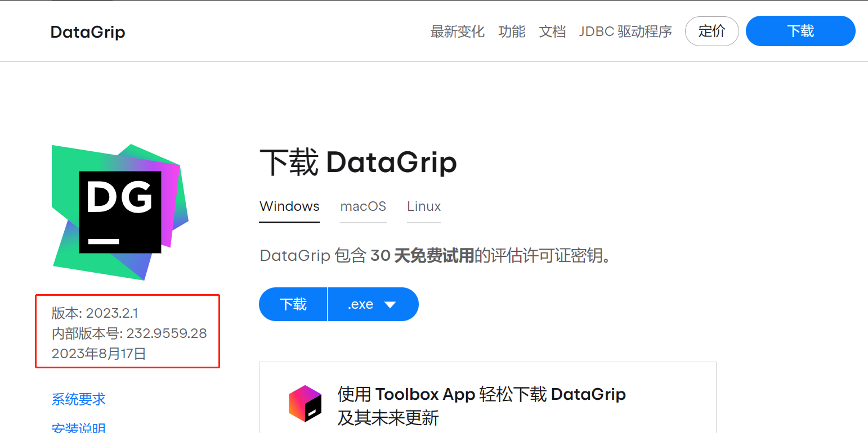
Task: Open the .exe installer type dropdown
Action: click(373, 304)
